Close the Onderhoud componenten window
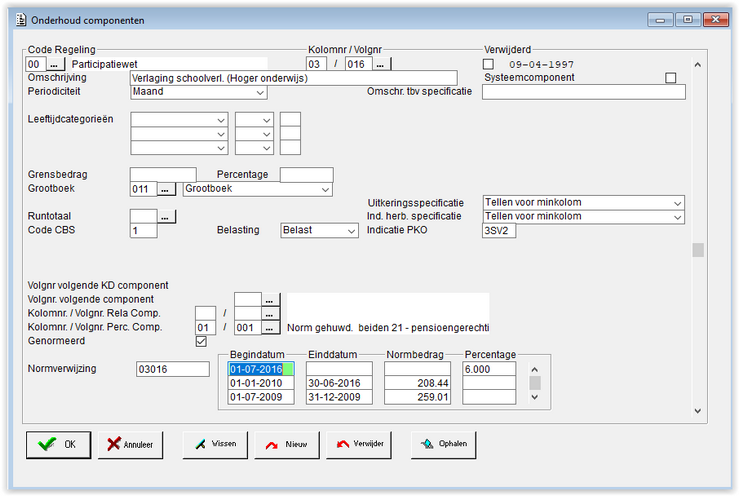Screen dimensions: 739x496 [715, 19]
